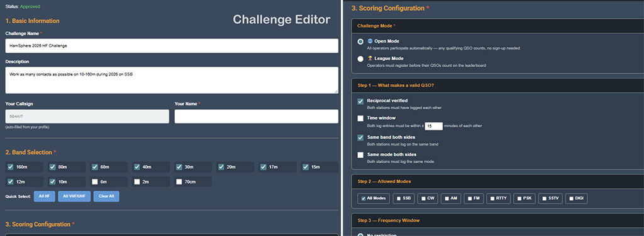This screenshot has width=644, height=236.
Task: Click the 'Approved' status text
Action: [30, 6]
